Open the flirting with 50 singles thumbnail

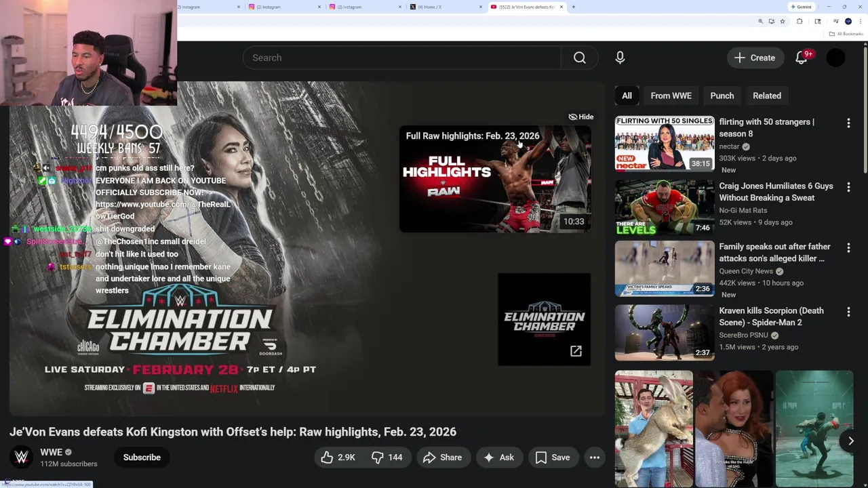tap(665, 144)
